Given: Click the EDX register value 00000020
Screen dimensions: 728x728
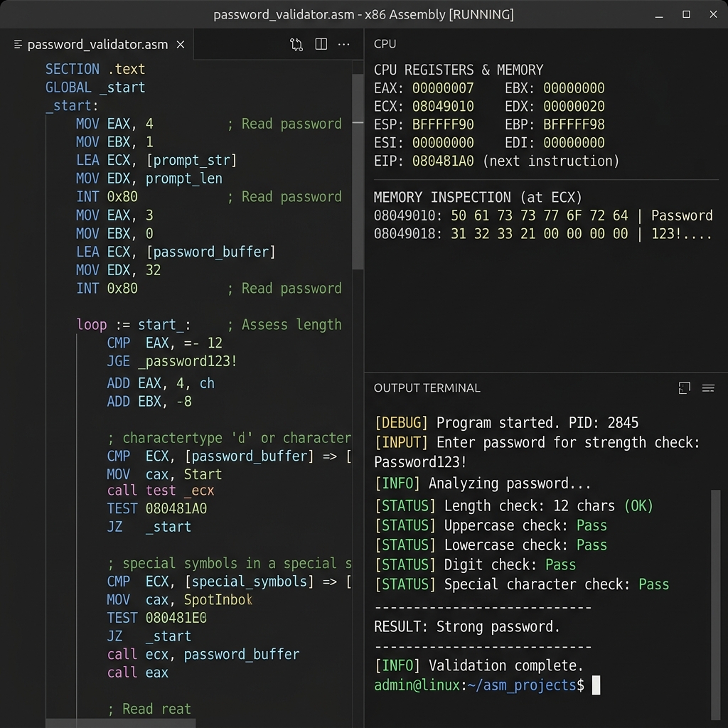Looking at the screenshot, I should tap(574, 107).
